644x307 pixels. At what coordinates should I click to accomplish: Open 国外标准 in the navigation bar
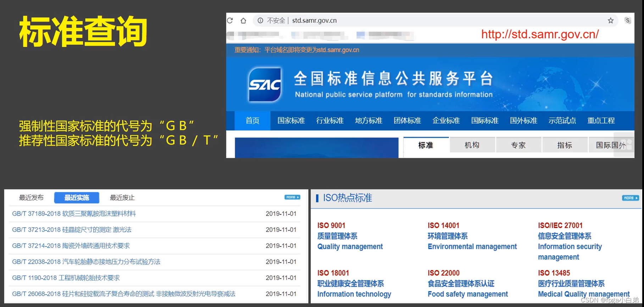523,121
